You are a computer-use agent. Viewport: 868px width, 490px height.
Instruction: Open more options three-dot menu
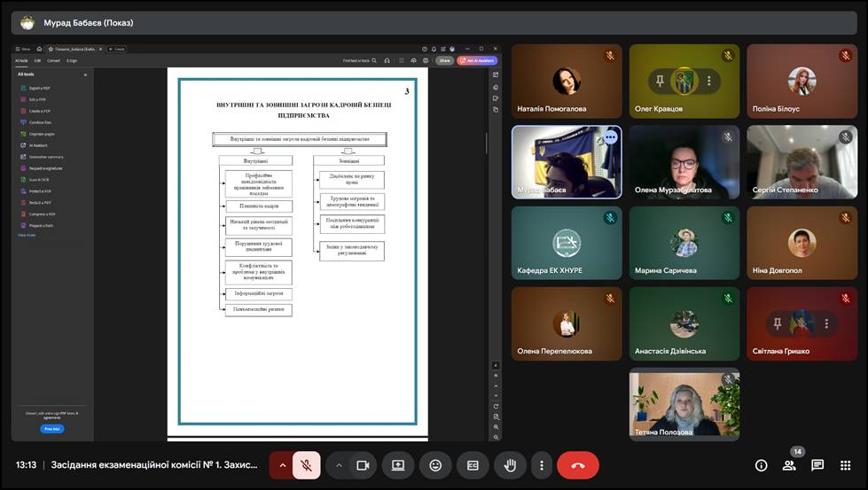pyautogui.click(x=541, y=465)
